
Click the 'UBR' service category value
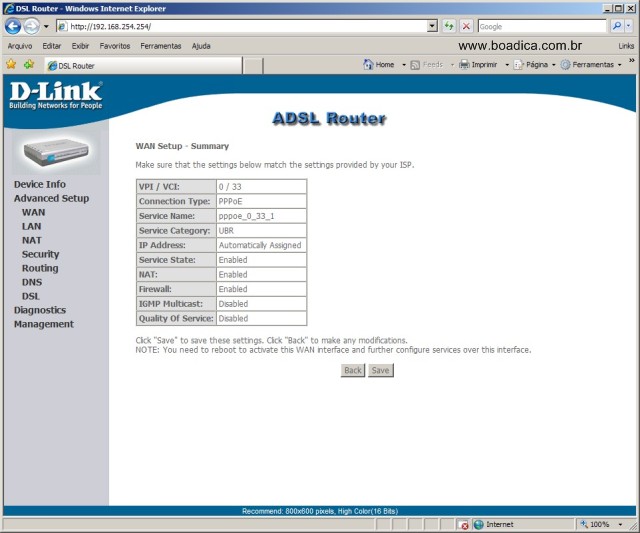226,231
